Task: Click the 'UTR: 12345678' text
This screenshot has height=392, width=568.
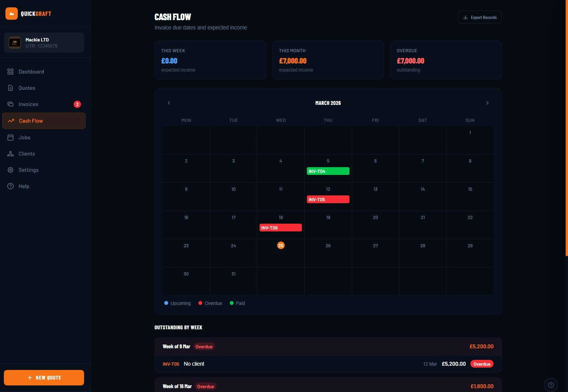Action: tap(41, 46)
